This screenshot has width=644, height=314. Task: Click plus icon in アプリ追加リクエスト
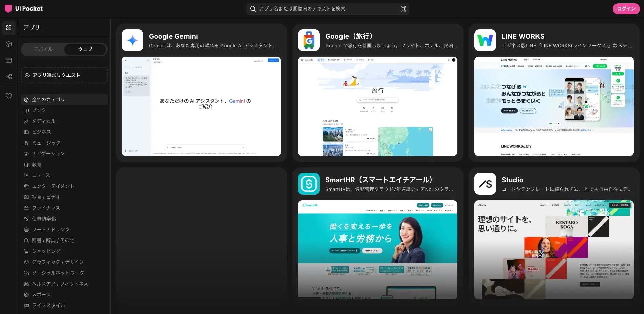point(27,75)
